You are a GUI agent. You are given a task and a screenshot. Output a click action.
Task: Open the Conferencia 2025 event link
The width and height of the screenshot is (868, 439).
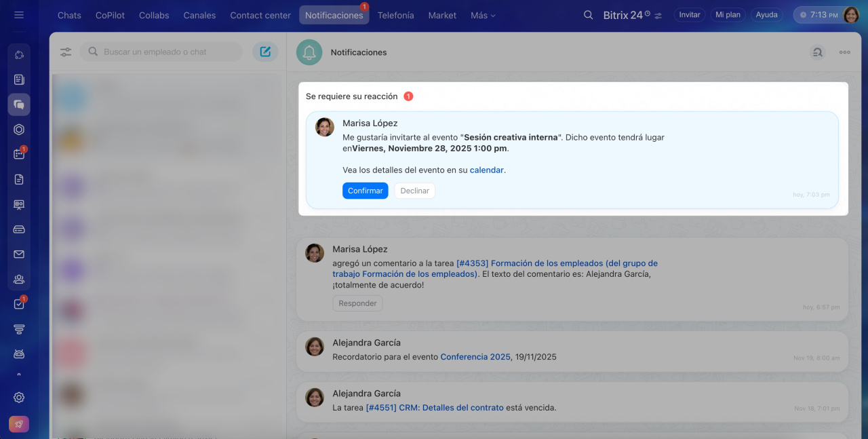coord(475,357)
